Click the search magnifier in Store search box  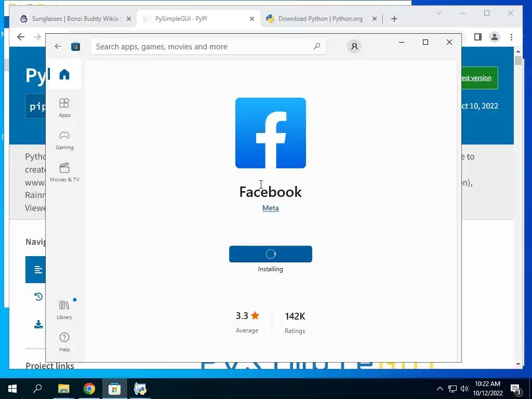click(x=317, y=46)
